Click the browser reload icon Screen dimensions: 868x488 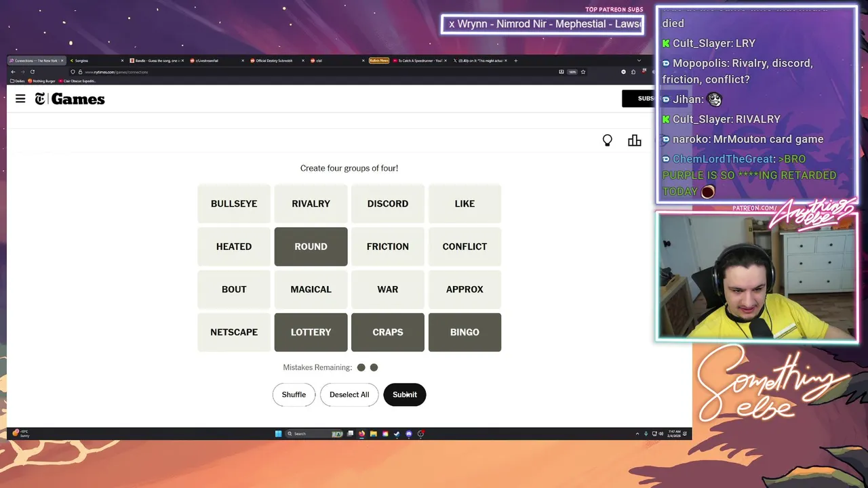(32, 72)
